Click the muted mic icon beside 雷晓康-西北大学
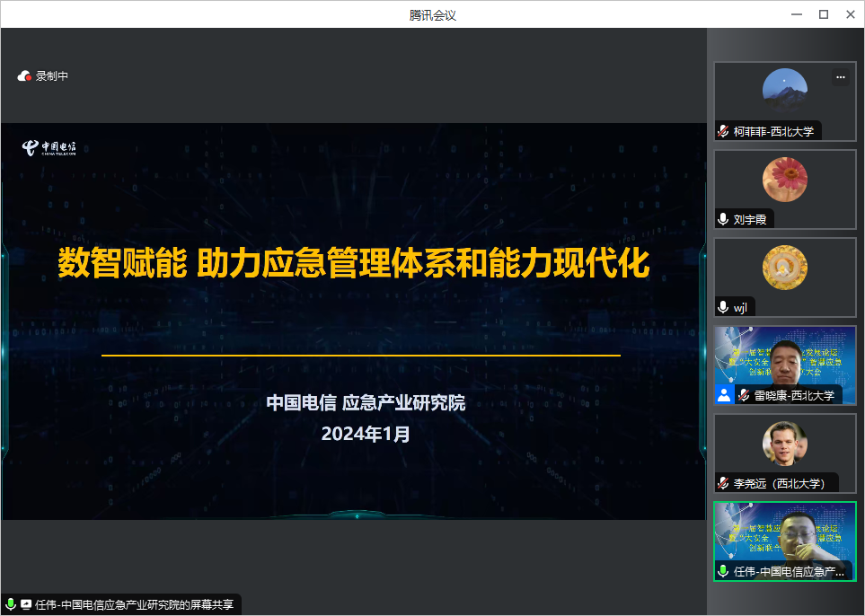Viewport: 865px width, 616px height. tap(744, 395)
